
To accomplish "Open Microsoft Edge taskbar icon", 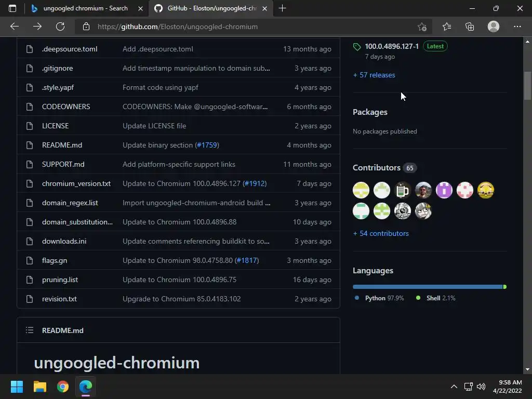I will 86,387.
